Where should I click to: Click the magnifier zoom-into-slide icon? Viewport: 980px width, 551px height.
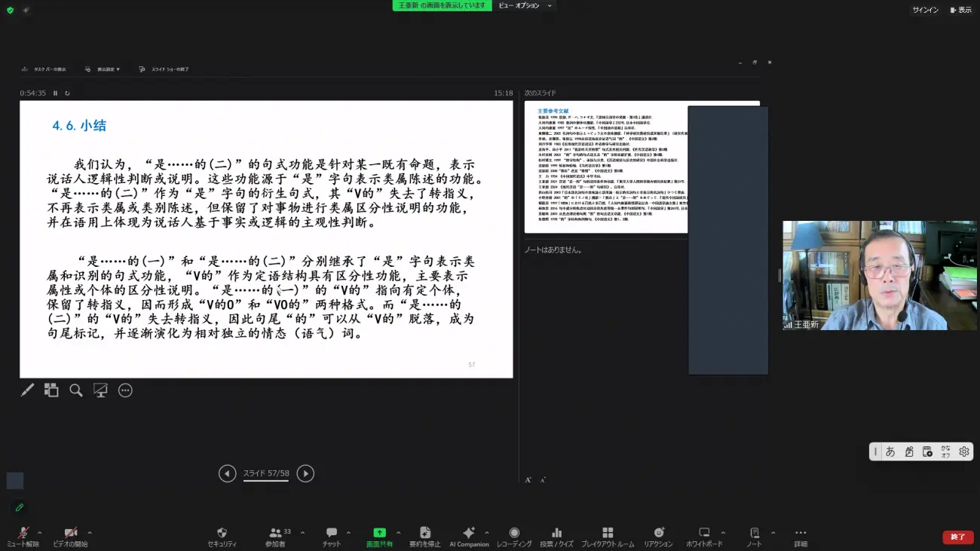tap(76, 390)
